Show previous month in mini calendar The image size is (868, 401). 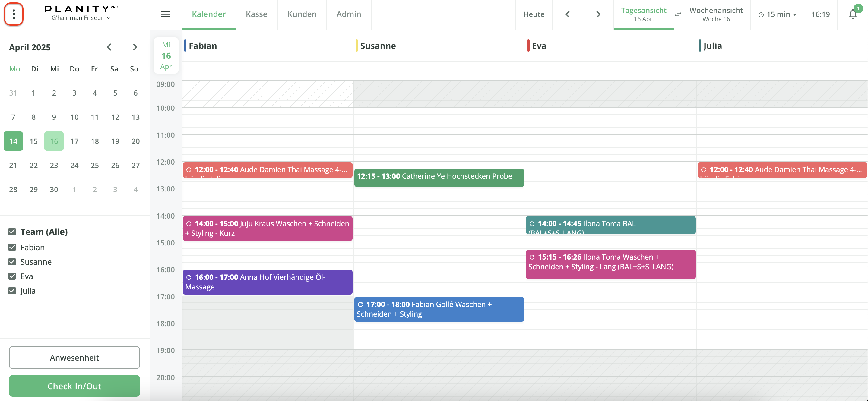pos(109,47)
